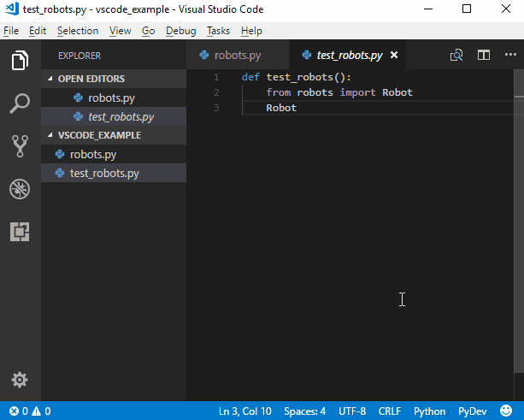This screenshot has height=420, width=524.
Task: Open the File menu
Action: [x=11, y=31]
